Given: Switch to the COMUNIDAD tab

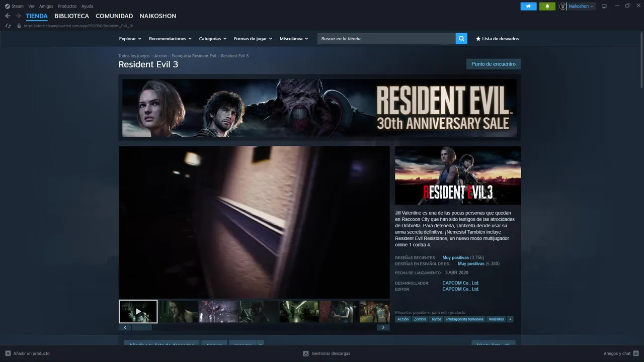Looking at the screenshot, I should pos(114,16).
